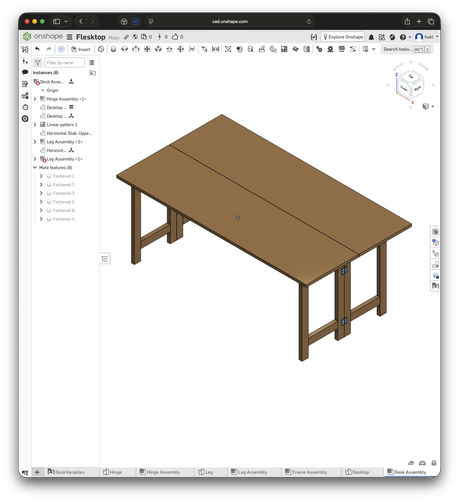
Task: Select the Transform move arrows tool
Action: coord(180,49)
